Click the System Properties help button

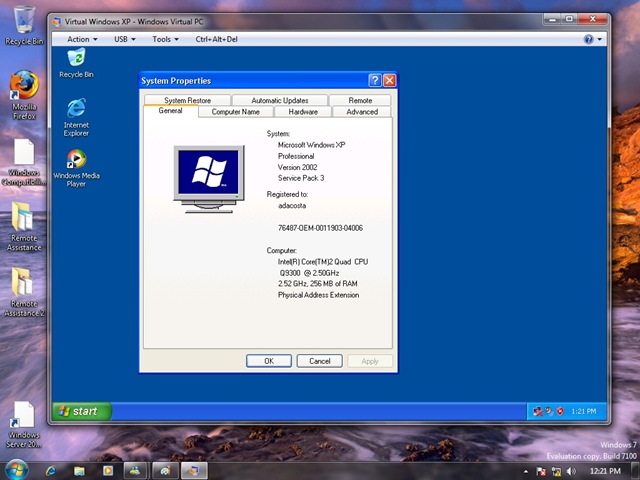click(x=375, y=80)
